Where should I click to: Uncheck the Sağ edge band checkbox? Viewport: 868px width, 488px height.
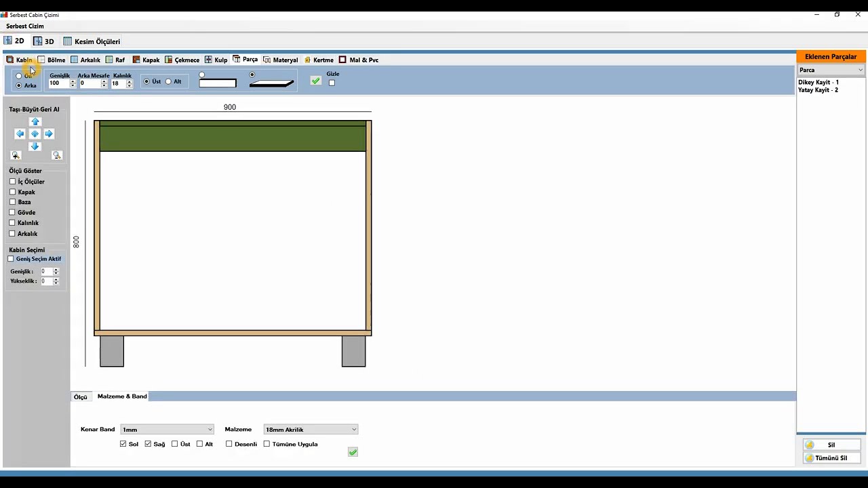(148, 444)
